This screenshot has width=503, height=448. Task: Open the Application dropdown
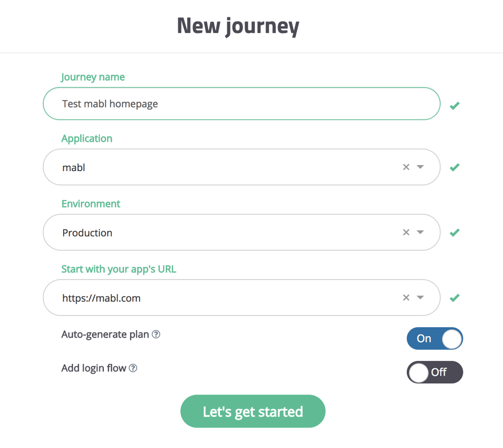coord(420,167)
